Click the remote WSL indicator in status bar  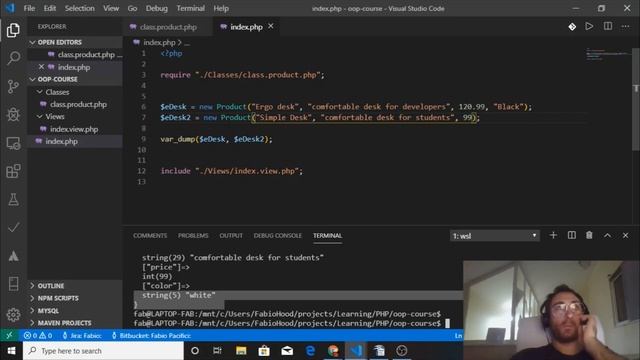click(9, 336)
